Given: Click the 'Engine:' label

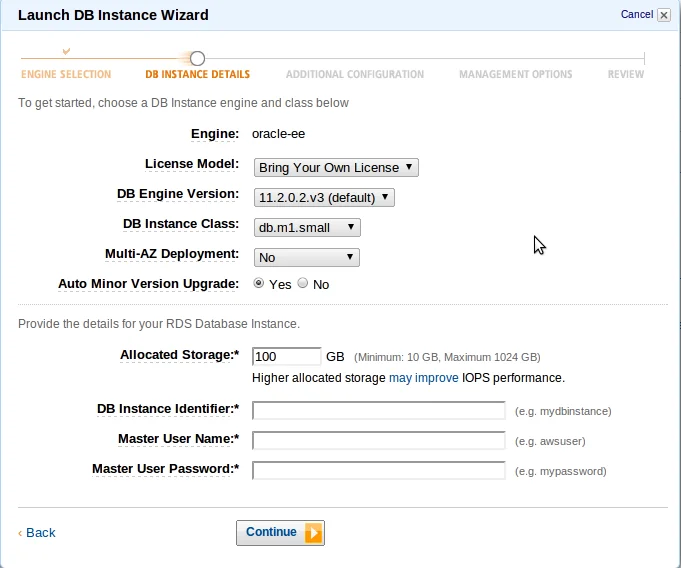Looking at the screenshot, I should 215,134.
